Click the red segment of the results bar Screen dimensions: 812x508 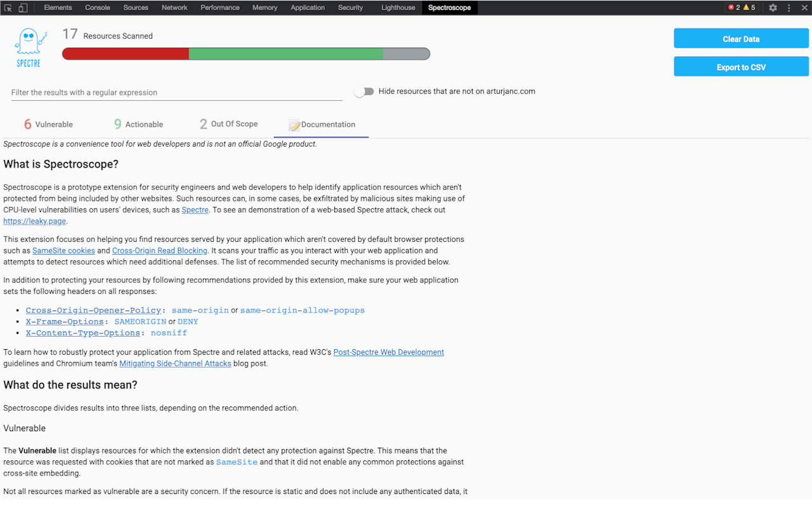[126, 54]
